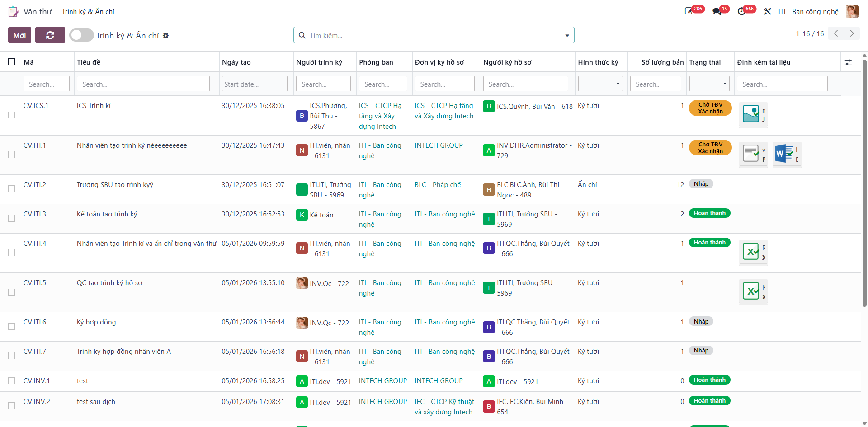
Task: Open the user avatar menu
Action: (852, 11)
